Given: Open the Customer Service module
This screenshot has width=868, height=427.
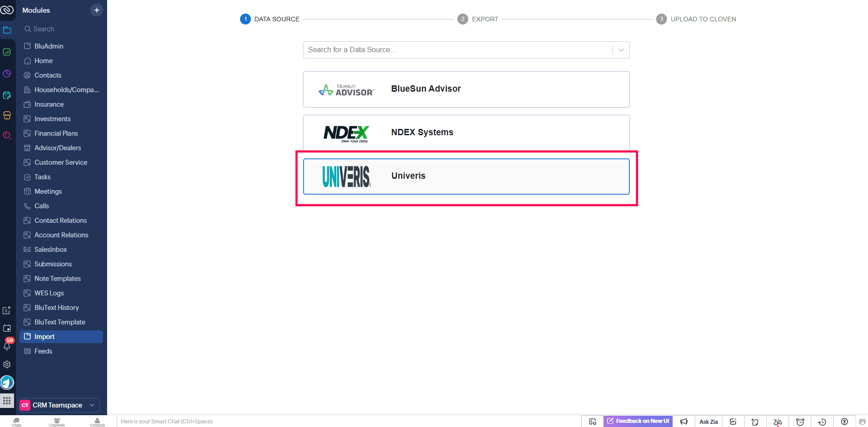Looking at the screenshot, I should (61, 162).
